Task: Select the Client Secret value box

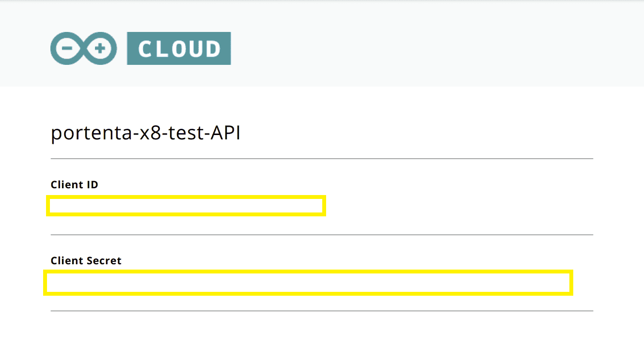Action: click(308, 283)
